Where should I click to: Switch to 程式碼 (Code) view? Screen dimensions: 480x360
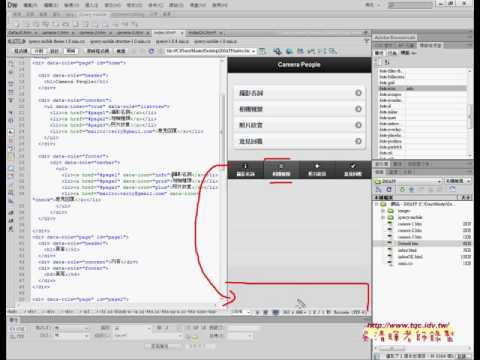21,51
